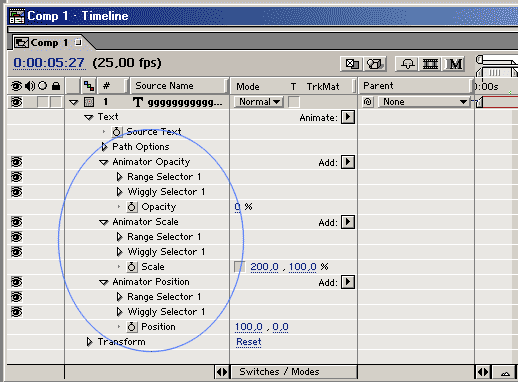Expand Path Options
The image size is (518, 382).
point(104,147)
